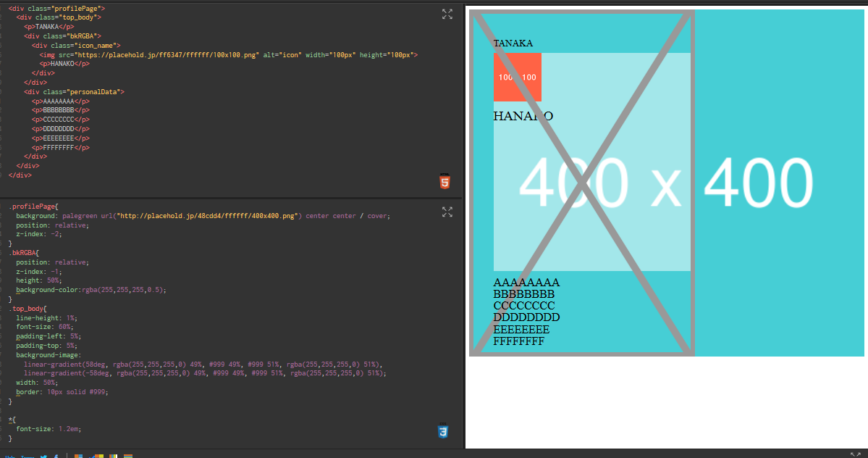The width and height of the screenshot is (868, 458).
Task: Choose the horizontal rows layout icon
Action: pyautogui.click(x=128, y=457)
